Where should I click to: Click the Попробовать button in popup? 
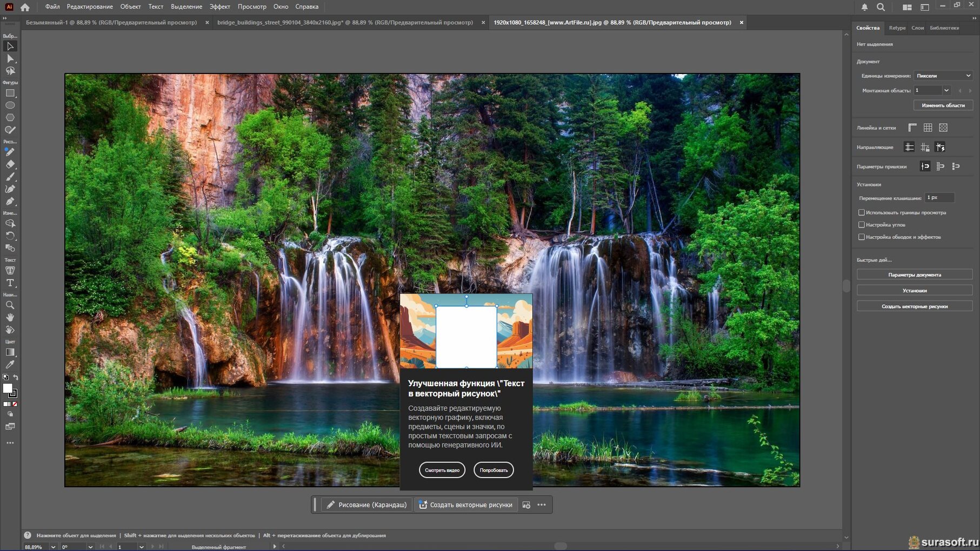[x=494, y=470]
